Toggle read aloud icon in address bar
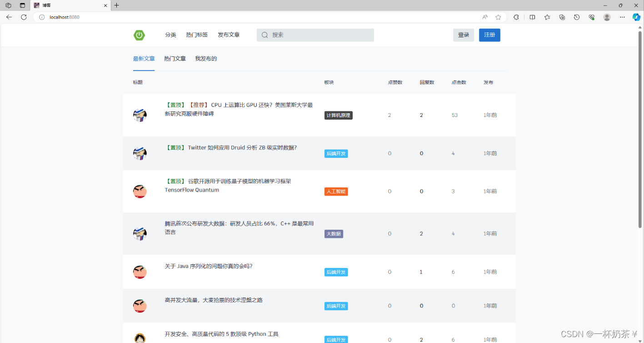The height and width of the screenshot is (343, 644). point(485,17)
